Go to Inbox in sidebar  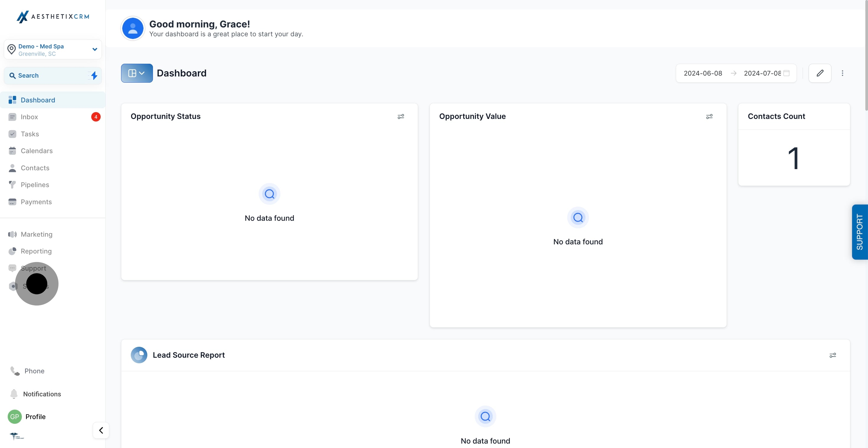pyautogui.click(x=29, y=117)
